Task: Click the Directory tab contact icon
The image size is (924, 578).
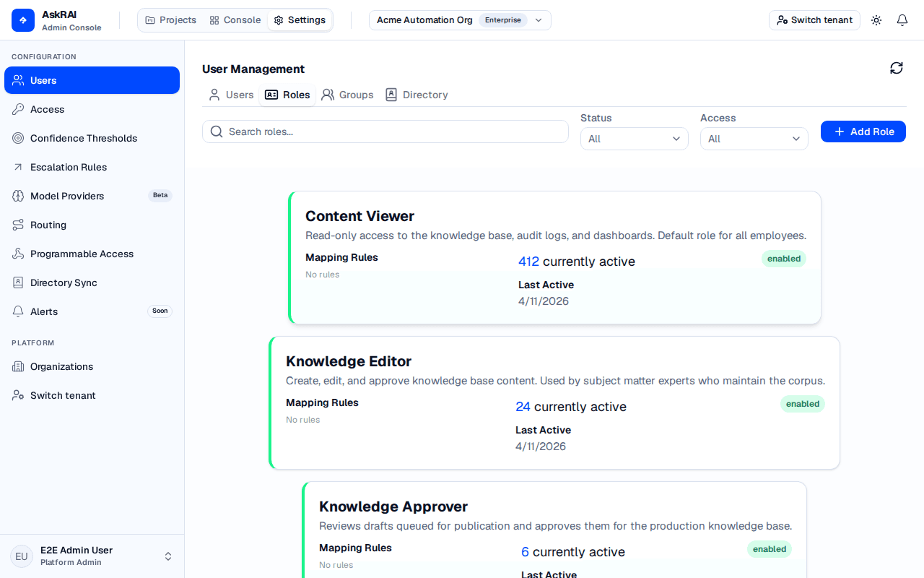Action: pyautogui.click(x=391, y=95)
